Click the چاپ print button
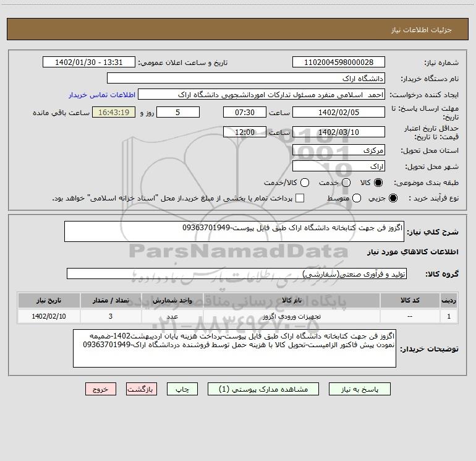476x461 pixels. tap(182, 389)
